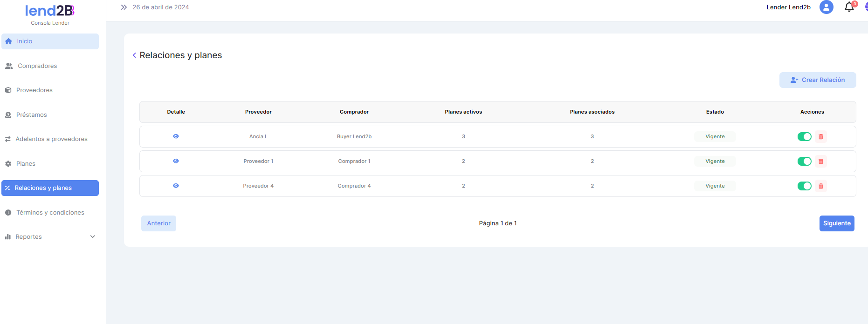Image resolution: width=868 pixels, height=324 pixels.
Task: Click the Crear Relación button
Action: (817, 80)
